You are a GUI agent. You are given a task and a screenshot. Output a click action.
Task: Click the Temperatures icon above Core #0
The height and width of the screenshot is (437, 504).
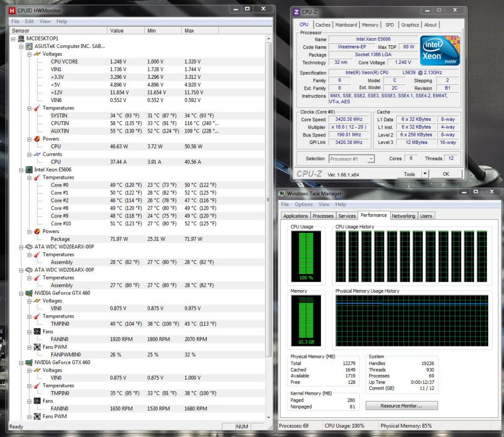tap(37, 178)
